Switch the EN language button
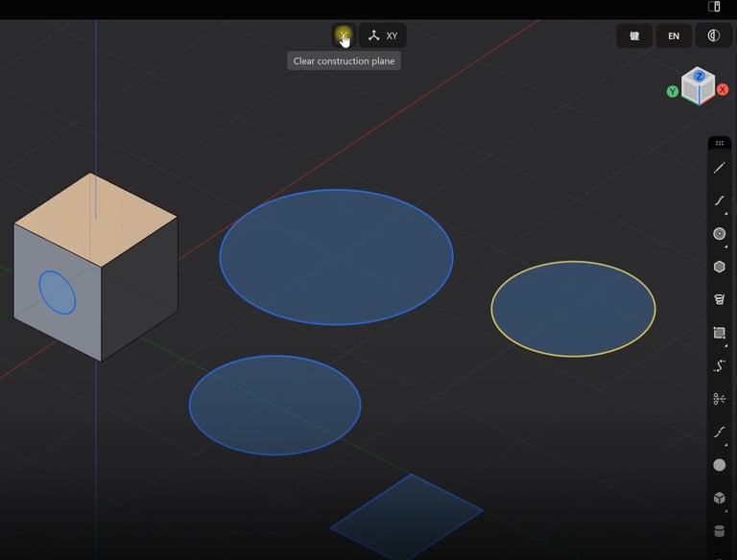The image size is (737, 560). coord(674,35)
